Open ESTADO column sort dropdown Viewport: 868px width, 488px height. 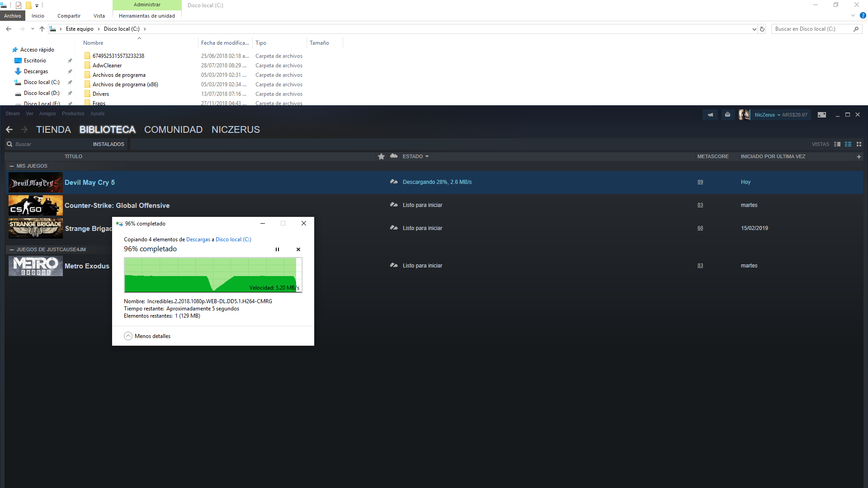[x=415, y=156]
